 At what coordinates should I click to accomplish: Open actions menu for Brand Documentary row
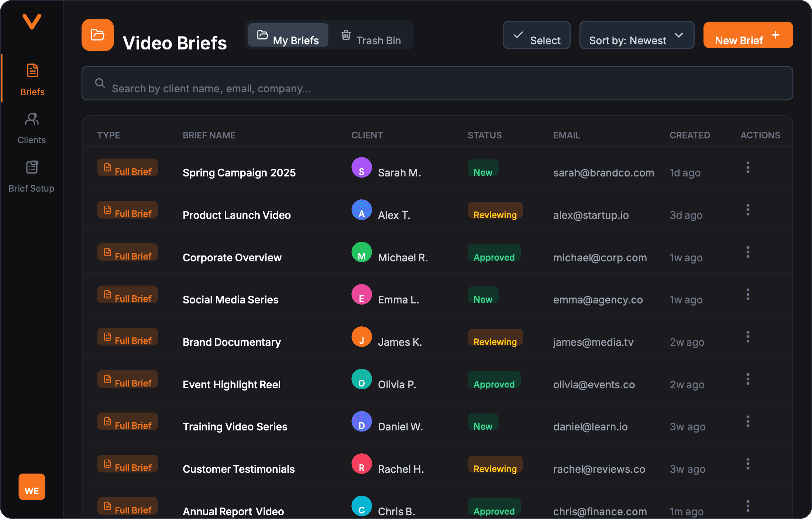tap(748, 337)
